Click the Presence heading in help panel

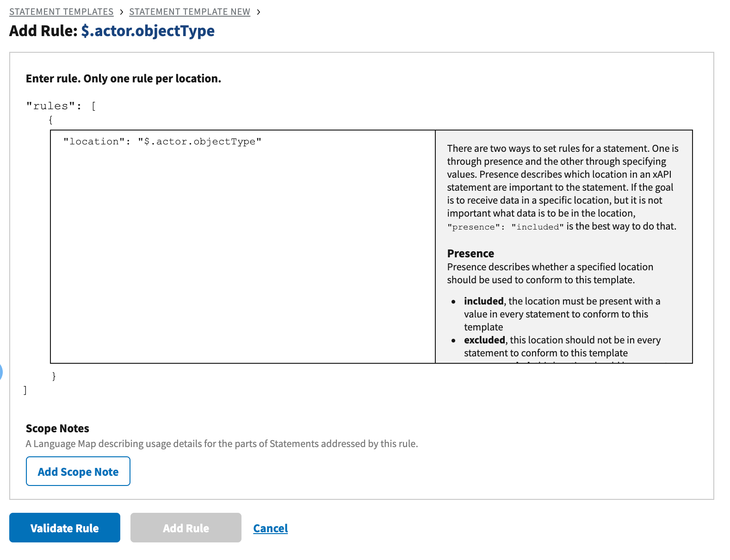470,254
